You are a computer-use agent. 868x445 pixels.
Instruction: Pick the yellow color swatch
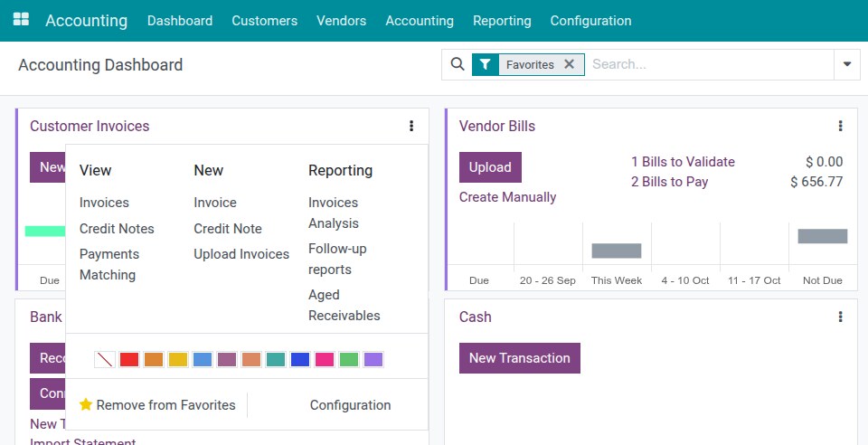tap(178, 360)
